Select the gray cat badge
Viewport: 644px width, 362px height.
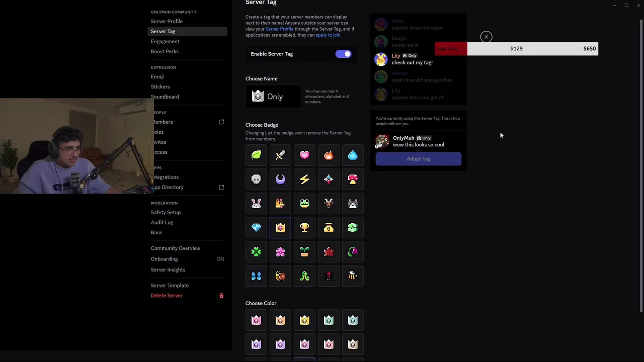pos(353,203)
